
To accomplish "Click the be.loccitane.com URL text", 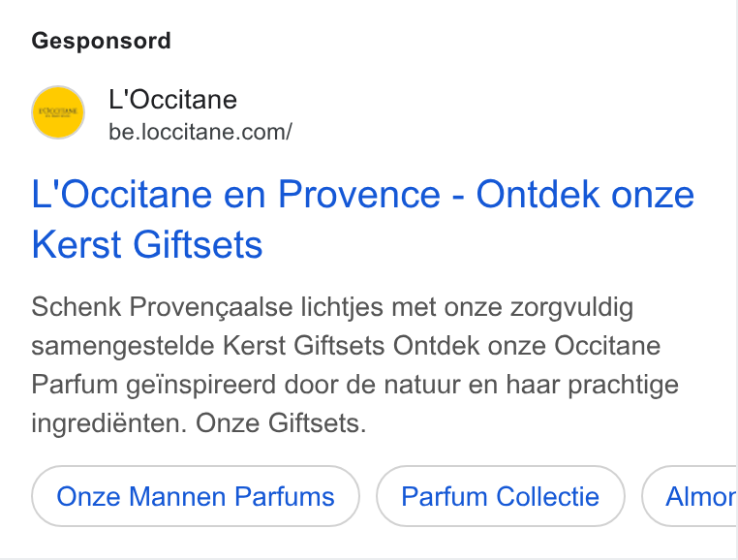I will click(200, 132).
